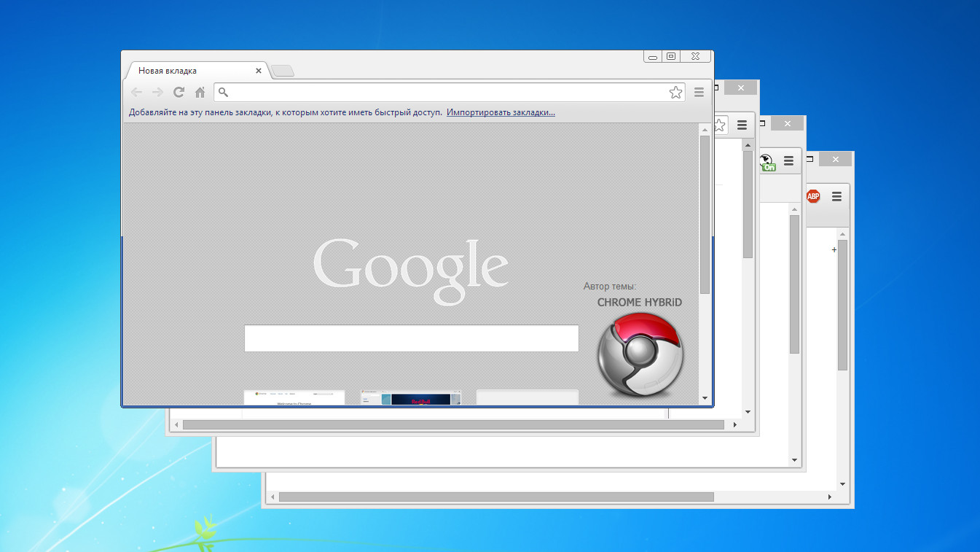Screen dimensions: 980x552
Task: Click the Forward arrow in the front window
Action: (157, 92)
